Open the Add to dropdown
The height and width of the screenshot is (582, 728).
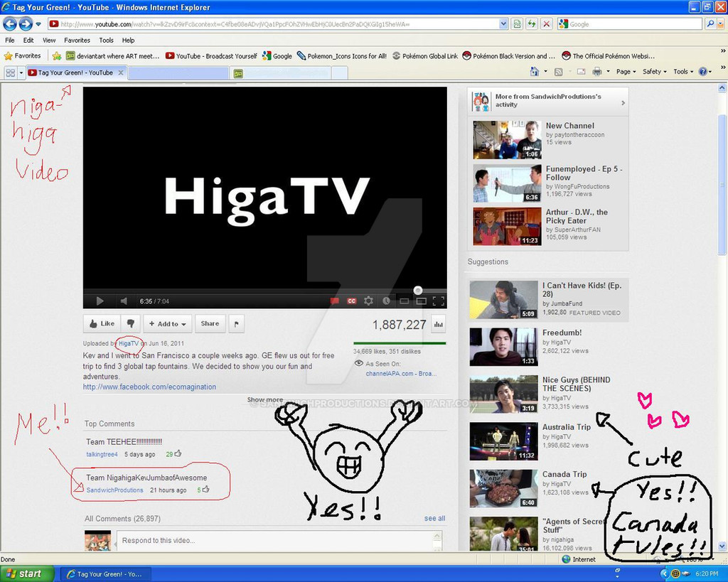pyautogui.click(x=168, y=323)
